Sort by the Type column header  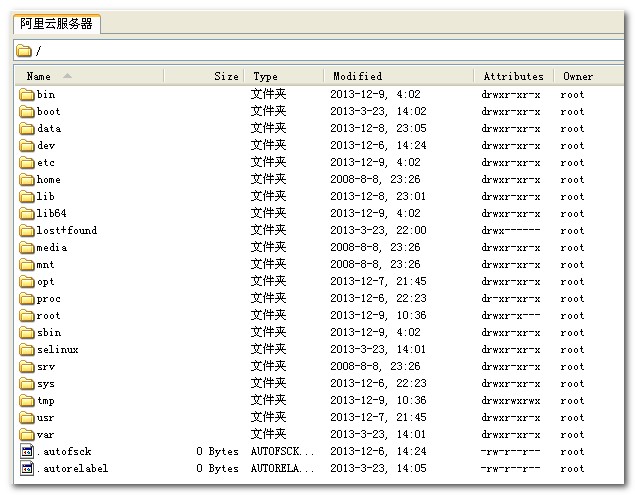coord(283,76)
